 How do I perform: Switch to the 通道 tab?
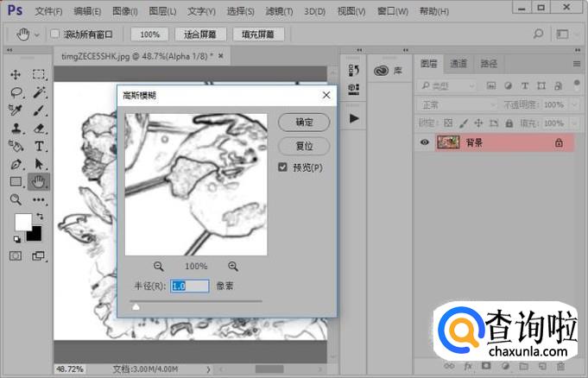tap(458, 64)
